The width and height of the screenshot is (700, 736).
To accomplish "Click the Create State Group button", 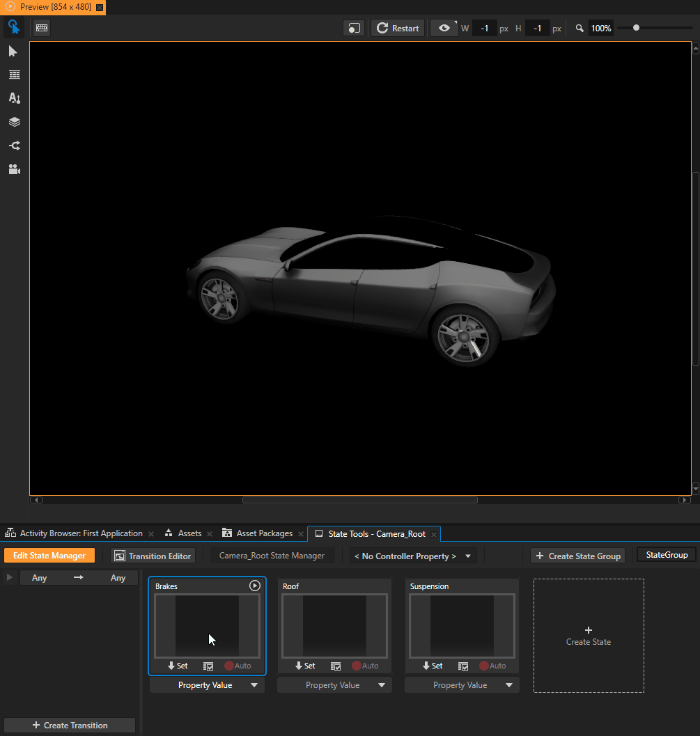I will pyautogui.click(x=577, y=555).
